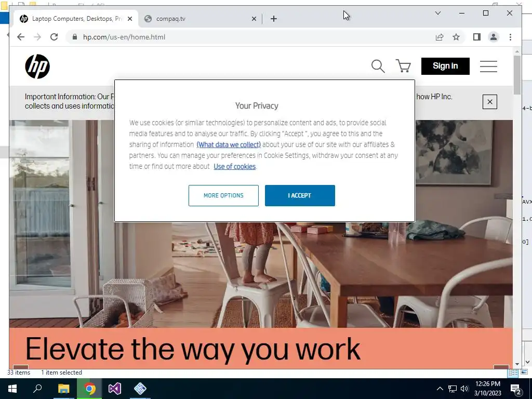This screenshot has width=532, height=399.
Task: Open the Use of cookies link
Action: [x=234, y=167]
